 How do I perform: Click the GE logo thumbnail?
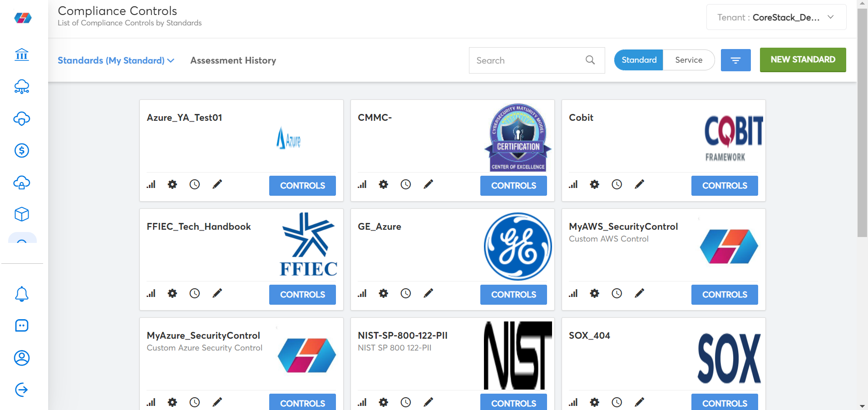point(518,247)
